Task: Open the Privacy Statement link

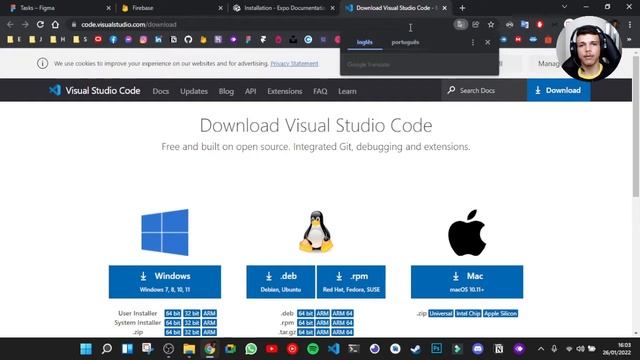Action: (294, 64)
